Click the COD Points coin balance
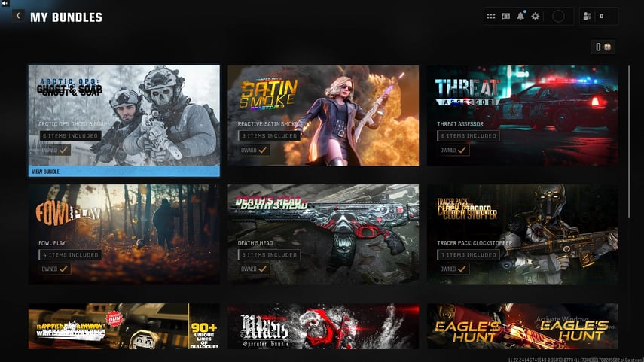Viewport: 644px width, 362px height. click(604, 47)
